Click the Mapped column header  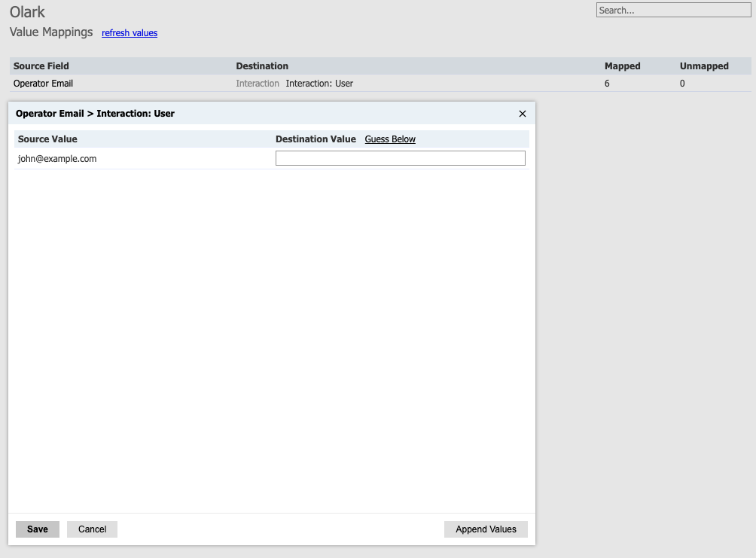622,66
